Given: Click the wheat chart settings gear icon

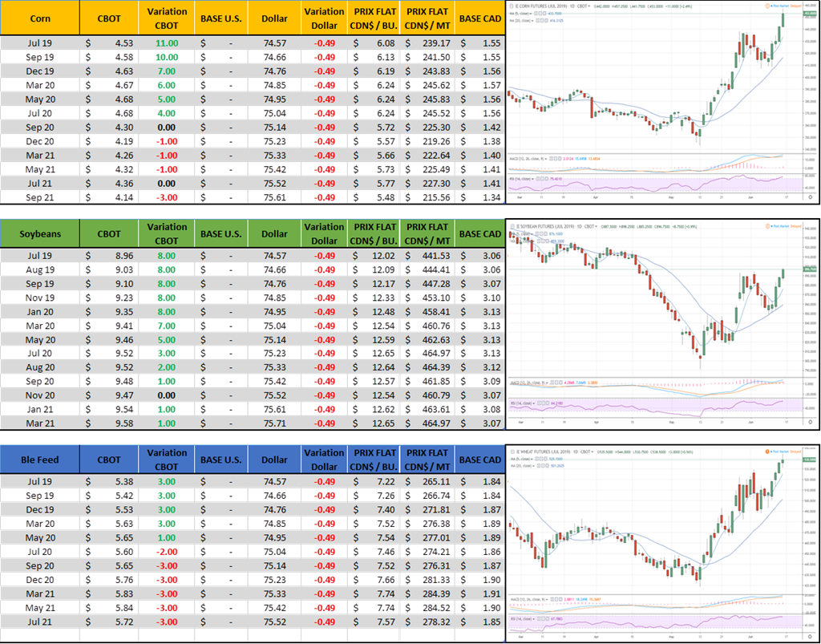Looking at the screenshot, I should [x=810, y=638].
